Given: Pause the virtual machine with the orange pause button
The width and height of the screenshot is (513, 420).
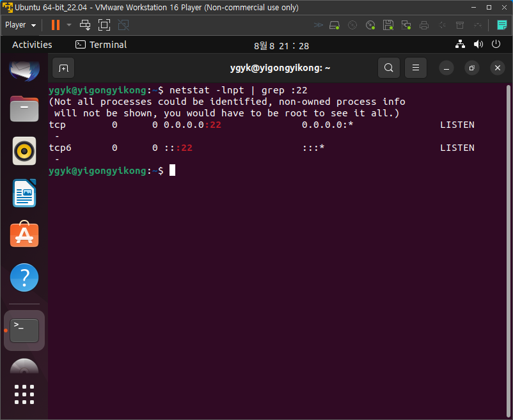Looking at the screenshot, I should (56, 25).
